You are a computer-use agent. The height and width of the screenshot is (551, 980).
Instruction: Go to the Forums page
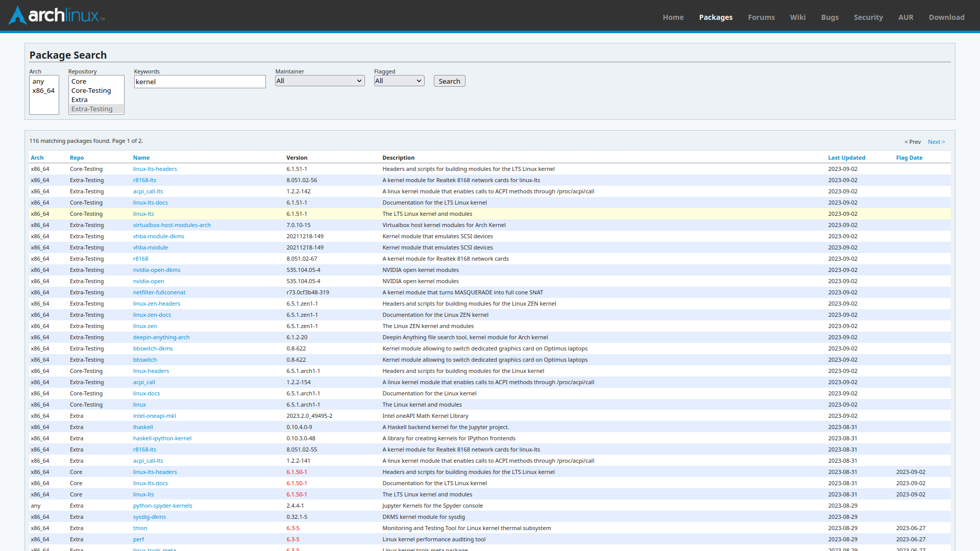tap(761, 17)
